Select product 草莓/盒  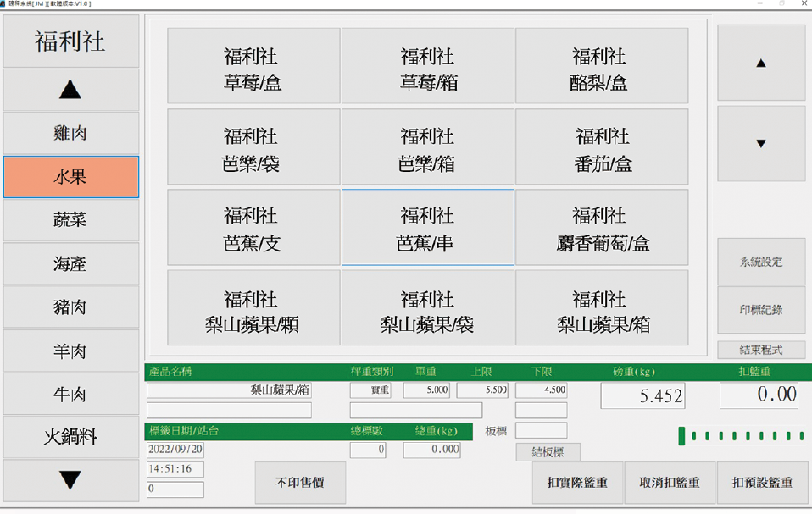(x=253, y=67)
